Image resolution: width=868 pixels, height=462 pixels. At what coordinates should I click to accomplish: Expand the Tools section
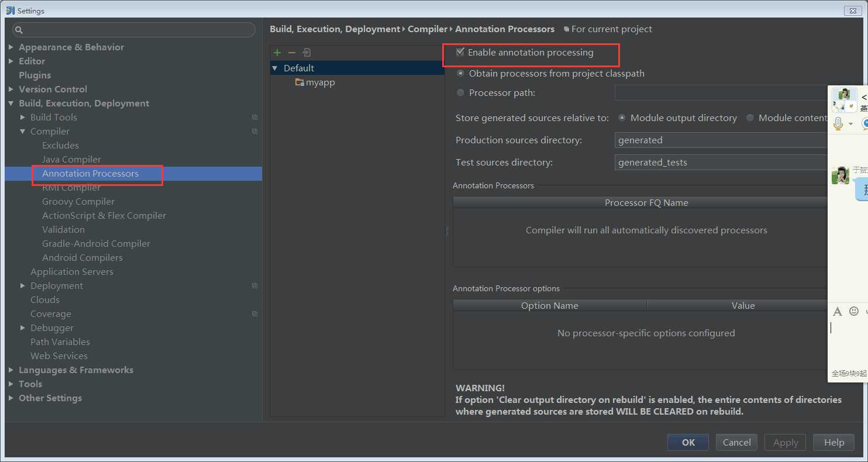tap(11, 384)
